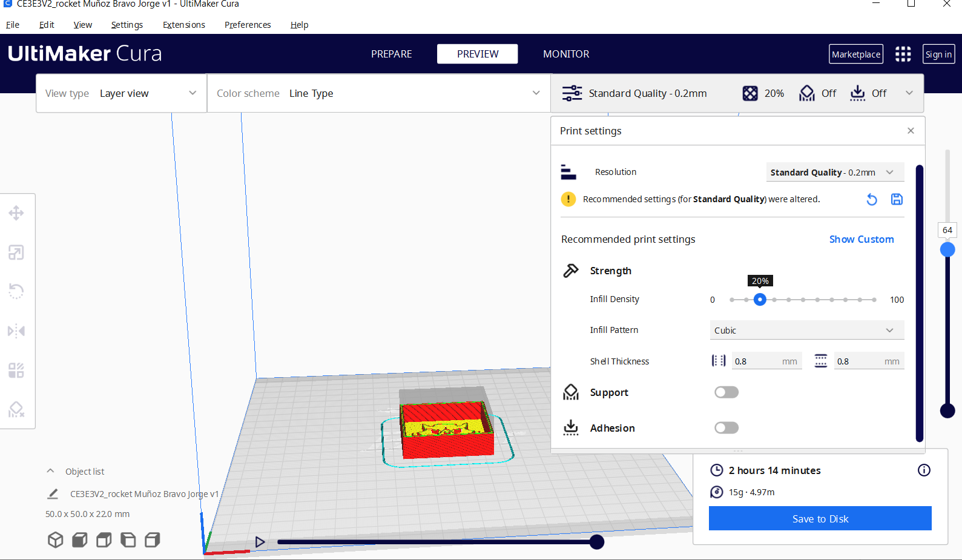This screenshot has height=560, width=962.
Task: Click the edit pencil icon beside the model name
Action: coord(53,494)
